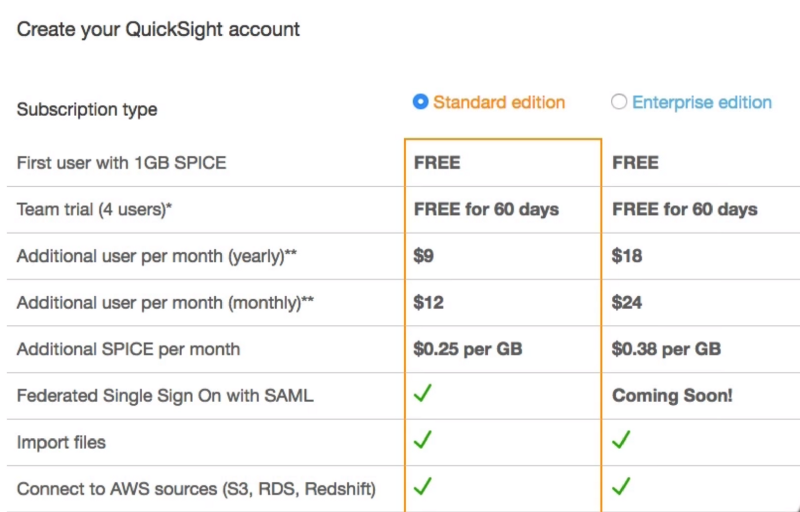Viewport: 800px width, 512px height.
Task: Click Standard FREE for 60 days cell
Action: click(486, 210)
